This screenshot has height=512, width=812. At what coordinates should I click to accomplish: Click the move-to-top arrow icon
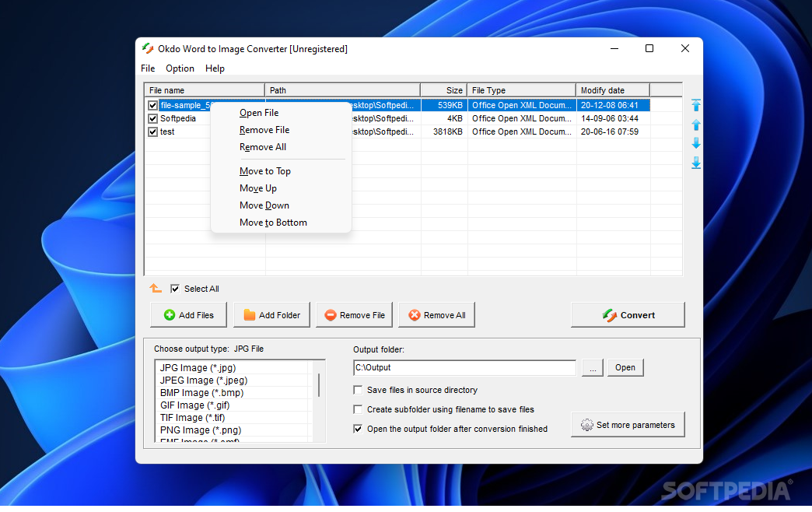tap(696, 105)
